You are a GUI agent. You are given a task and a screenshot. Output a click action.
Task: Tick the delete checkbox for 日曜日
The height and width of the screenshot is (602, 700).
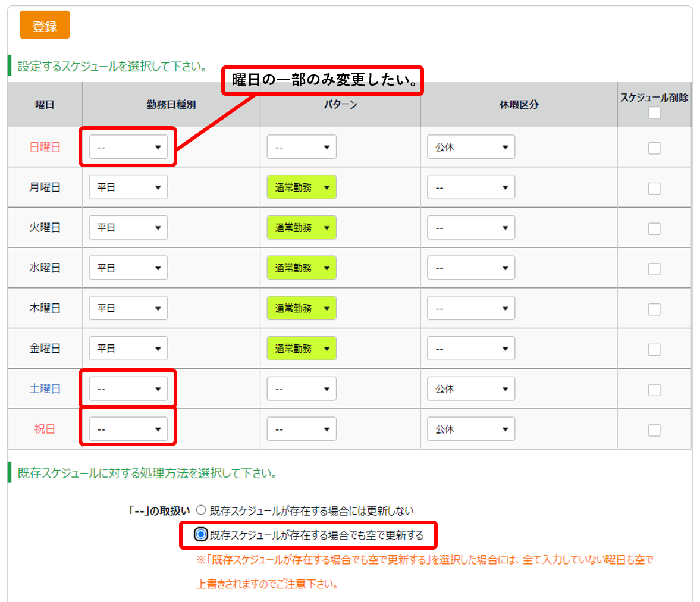coord(654,148)
